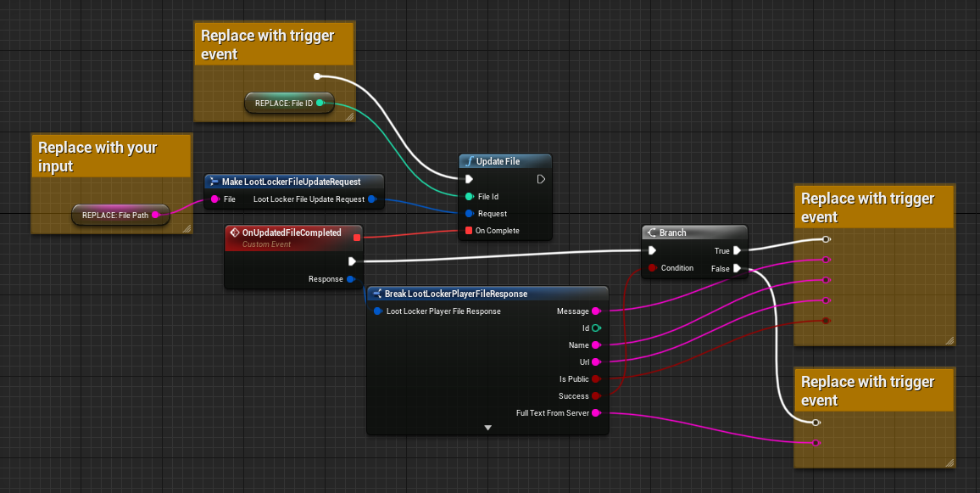This screenshot has width=980, height=493.
Task: Click the red On Complete delegate pin
Action: [469, 231]
